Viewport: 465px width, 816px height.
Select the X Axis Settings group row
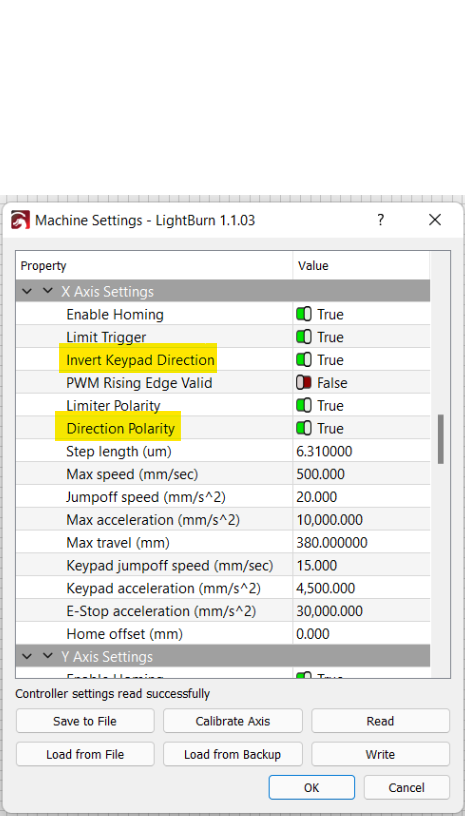click(x=223, y=291)
